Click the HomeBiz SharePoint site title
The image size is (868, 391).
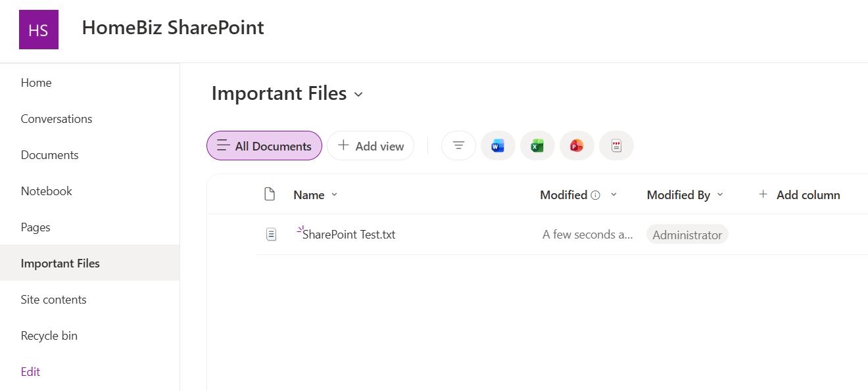[x=173, y=28]
